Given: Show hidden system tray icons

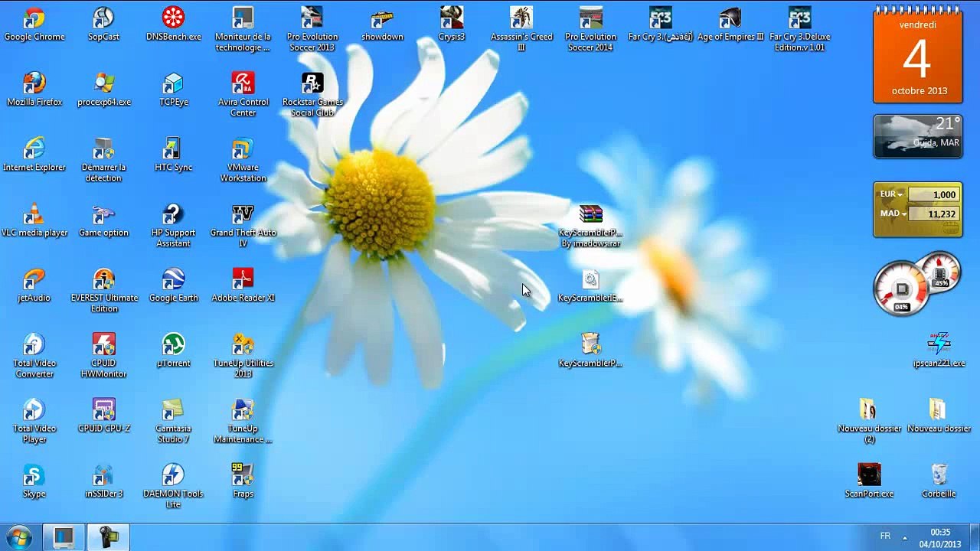Looking at the screenshot, I should [905, 537].
